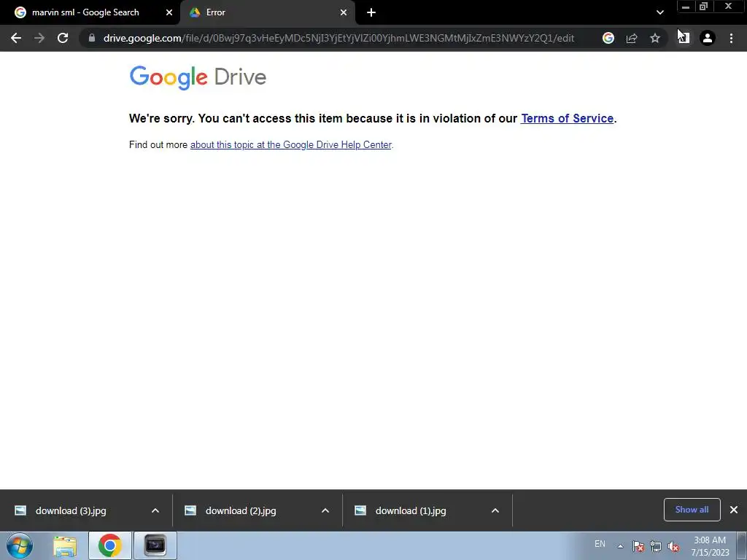Open downloaded file download (3).jpg
This screenshot has width=747, height=560.
71,510
